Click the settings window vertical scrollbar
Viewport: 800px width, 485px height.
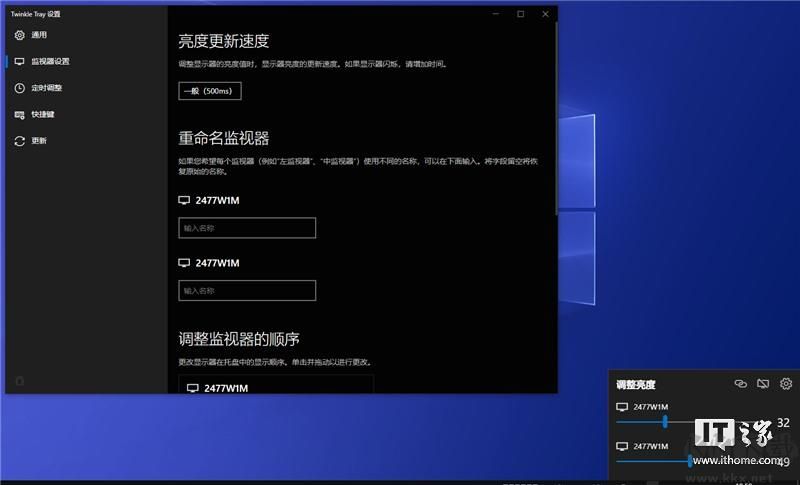556,120
